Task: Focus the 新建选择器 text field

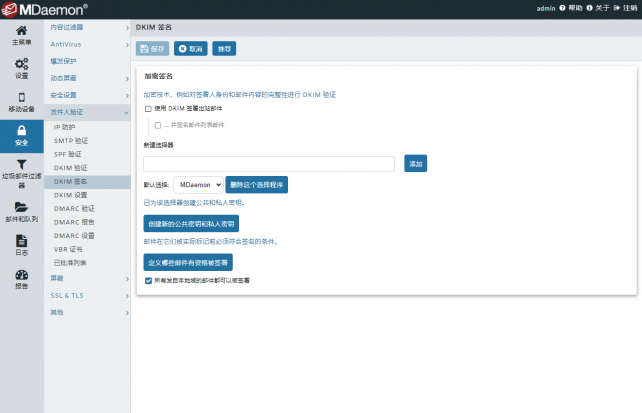Action: coord(269,164)
